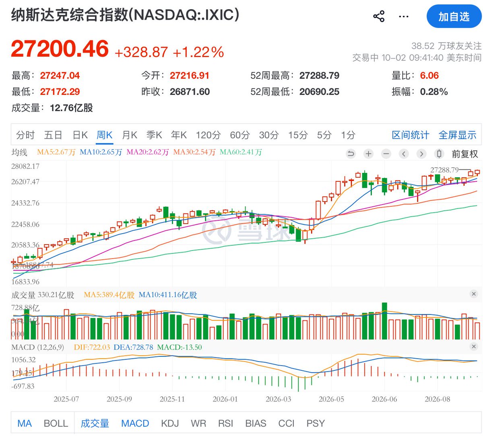Toggle chart orientation icon next to 前复权

[439, 154]
